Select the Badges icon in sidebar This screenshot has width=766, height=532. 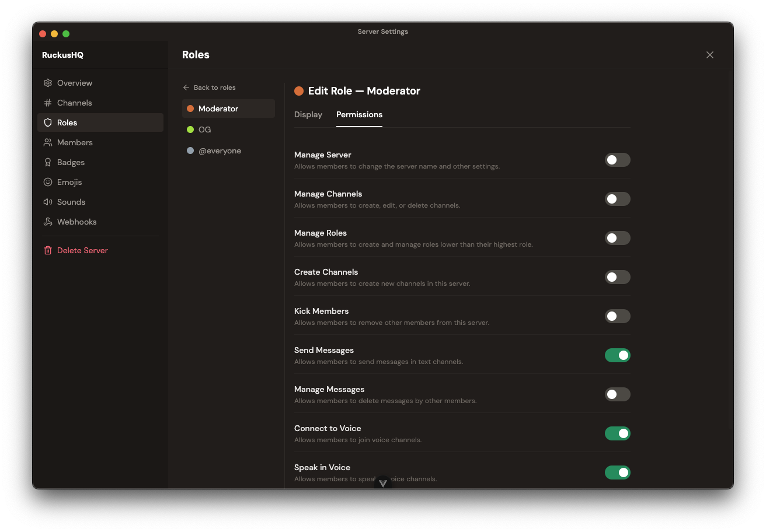48,162
